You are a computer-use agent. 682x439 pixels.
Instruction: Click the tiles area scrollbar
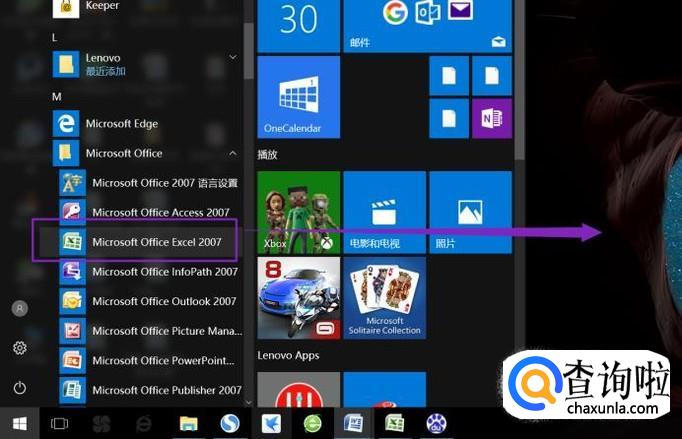[519, 80]
